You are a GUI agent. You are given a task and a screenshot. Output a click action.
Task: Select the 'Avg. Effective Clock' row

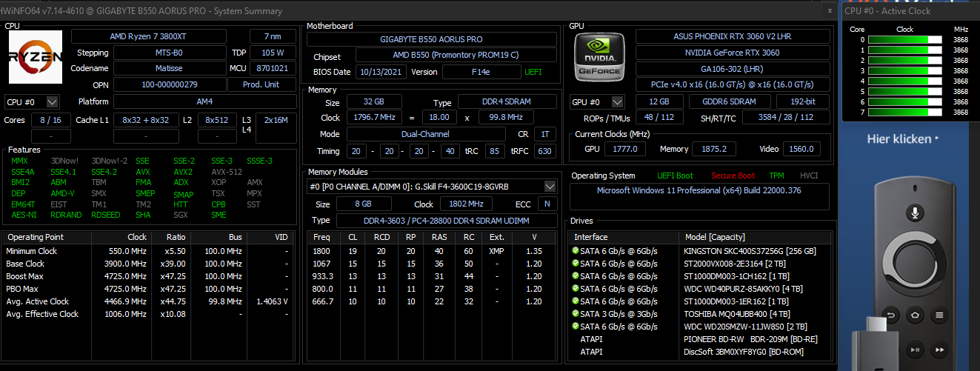pos(149,314)
